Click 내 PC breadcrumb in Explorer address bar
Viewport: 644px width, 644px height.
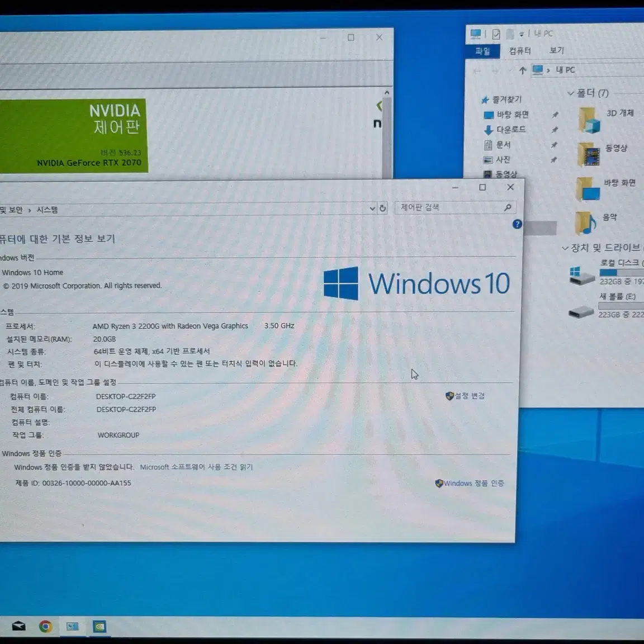click(x=565, y=70)
